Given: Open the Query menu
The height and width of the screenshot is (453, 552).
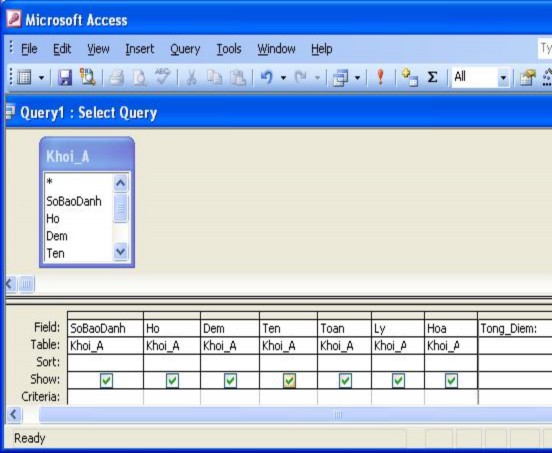Looking at the screenshot, I should [185, 49].
